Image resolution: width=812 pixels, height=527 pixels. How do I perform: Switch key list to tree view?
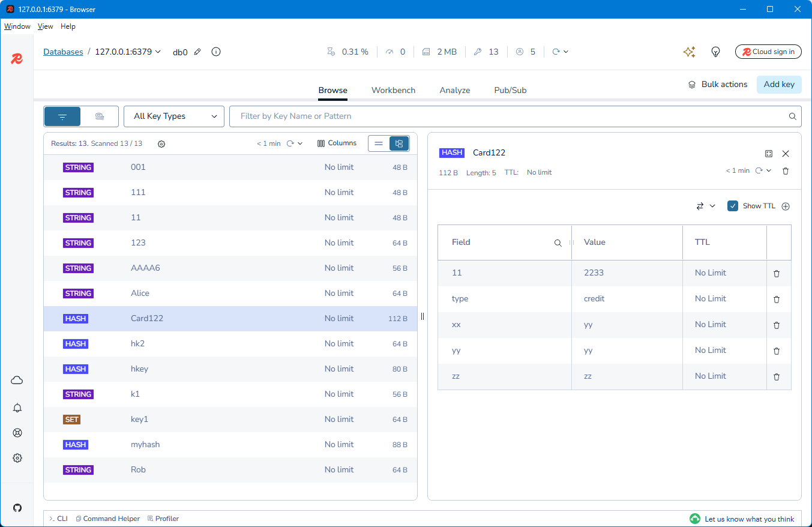399,143
